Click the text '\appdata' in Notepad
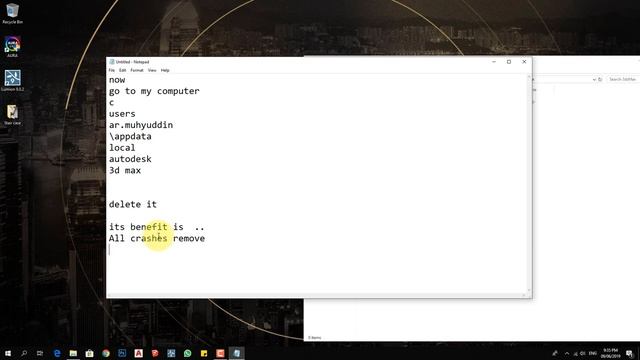Image resolution: width=640 pixels, height=360 pixels. tap(130, 136)
